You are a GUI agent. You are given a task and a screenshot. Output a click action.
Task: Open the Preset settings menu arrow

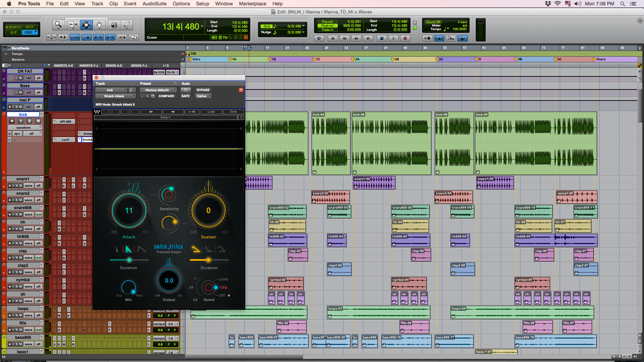coord(175,83)
